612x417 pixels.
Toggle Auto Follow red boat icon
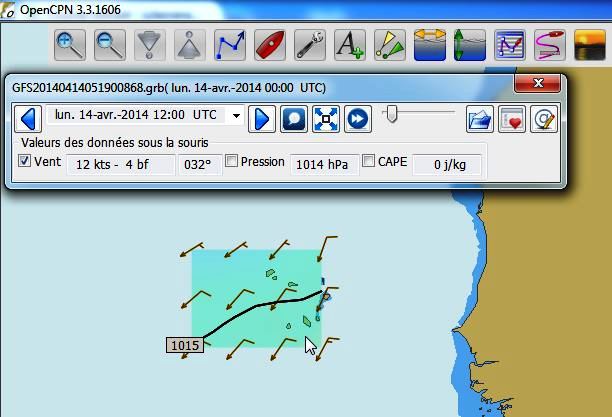(x=270, y=45)
